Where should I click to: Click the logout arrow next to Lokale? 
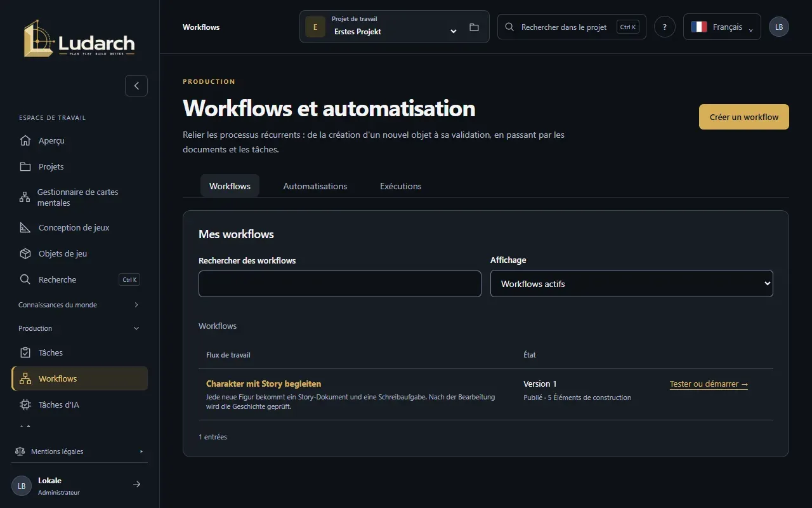pyautogui.click(x=136, y=485)
